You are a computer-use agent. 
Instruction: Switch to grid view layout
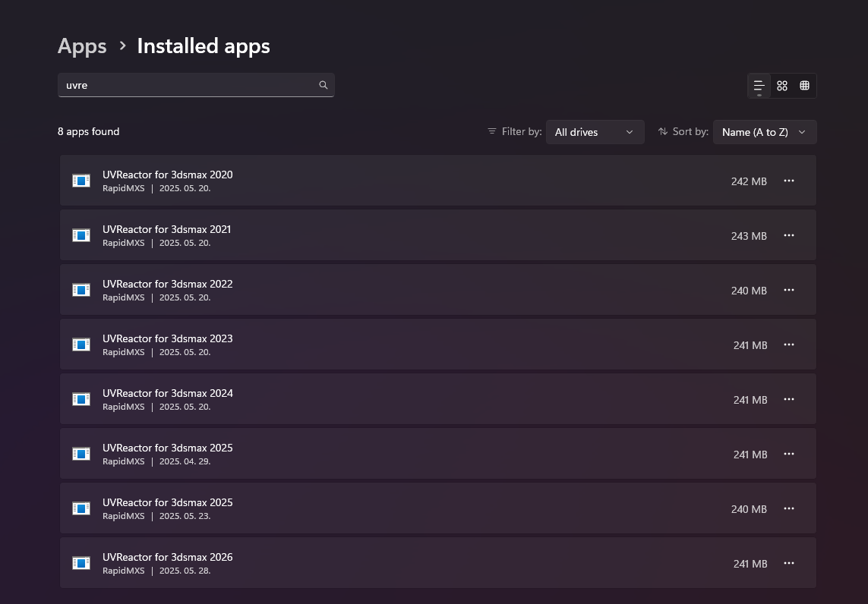(x=781, y=86)
